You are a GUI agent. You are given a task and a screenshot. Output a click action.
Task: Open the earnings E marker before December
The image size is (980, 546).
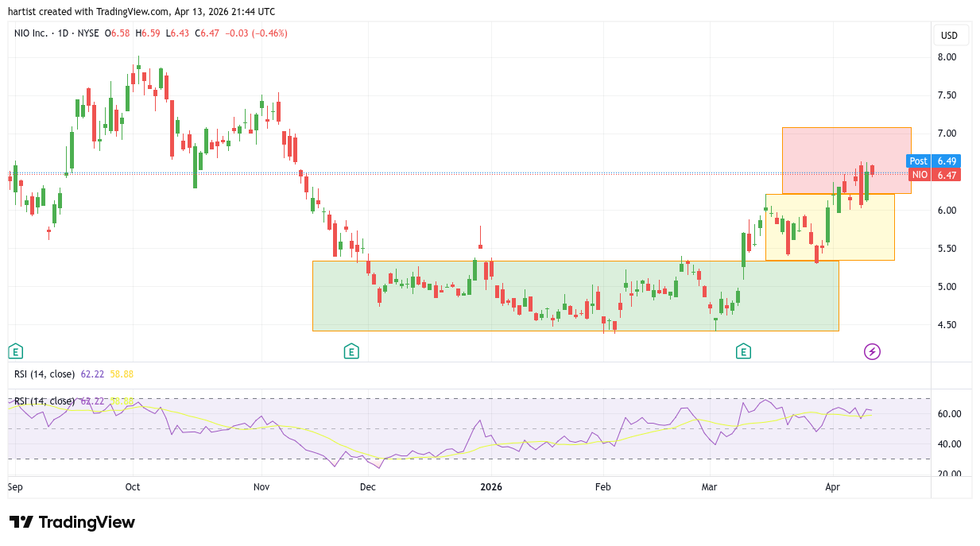pos(351,351)
